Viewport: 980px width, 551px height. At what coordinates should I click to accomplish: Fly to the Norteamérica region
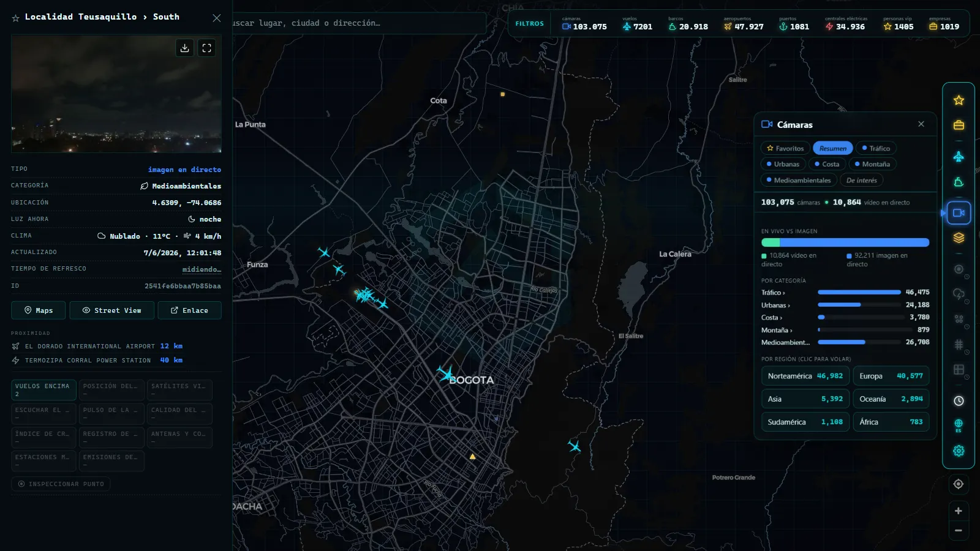coord(805,376)
